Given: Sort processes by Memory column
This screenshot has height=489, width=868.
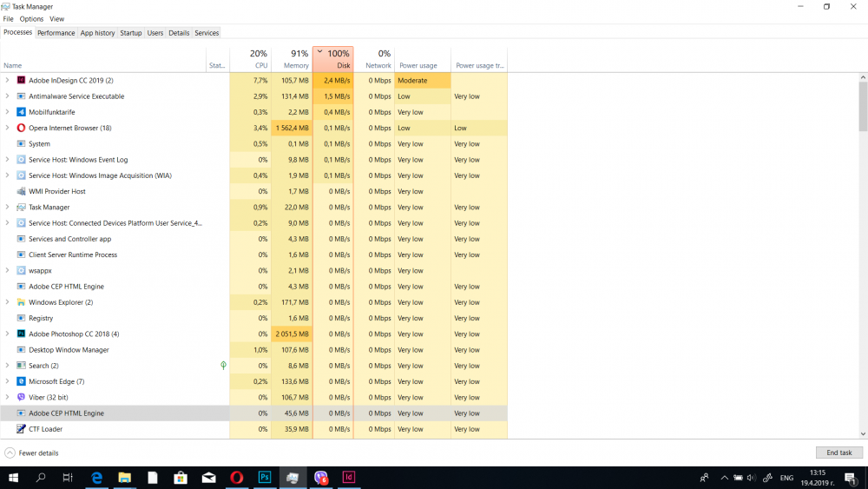Looking at the screenshot, I should point(292,59).
